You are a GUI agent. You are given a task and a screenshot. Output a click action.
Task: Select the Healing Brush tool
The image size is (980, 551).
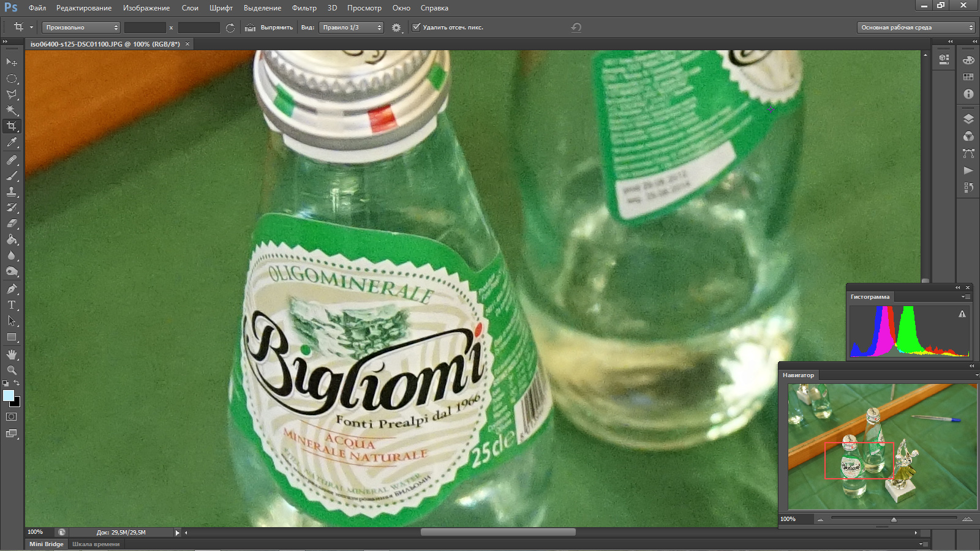(x=12, y=160)
